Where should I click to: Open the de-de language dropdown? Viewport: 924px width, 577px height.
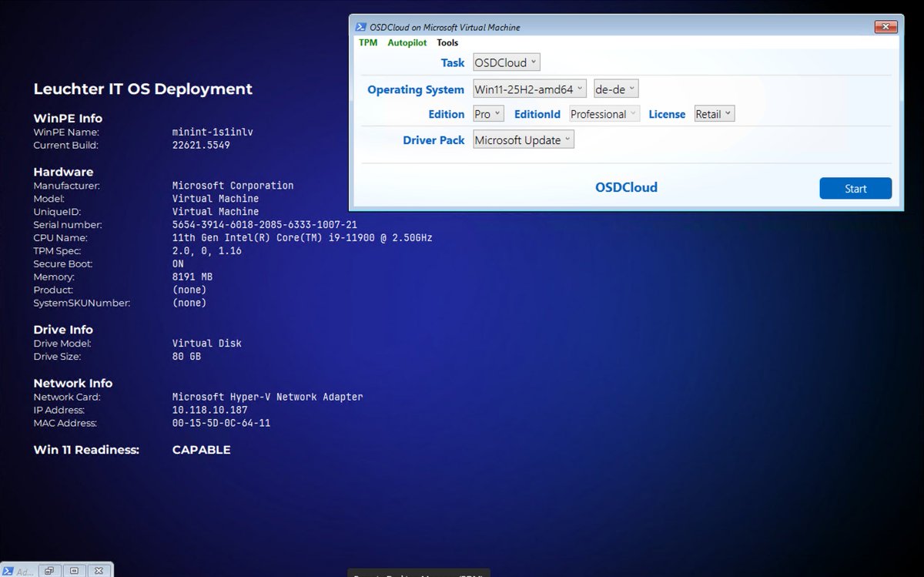[x=616, y=89]
